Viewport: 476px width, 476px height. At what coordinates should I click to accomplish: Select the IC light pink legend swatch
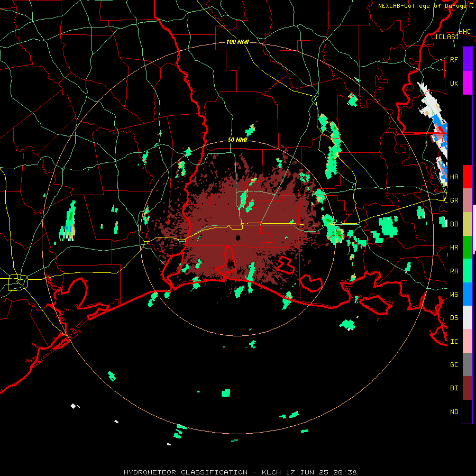[467, 341]
